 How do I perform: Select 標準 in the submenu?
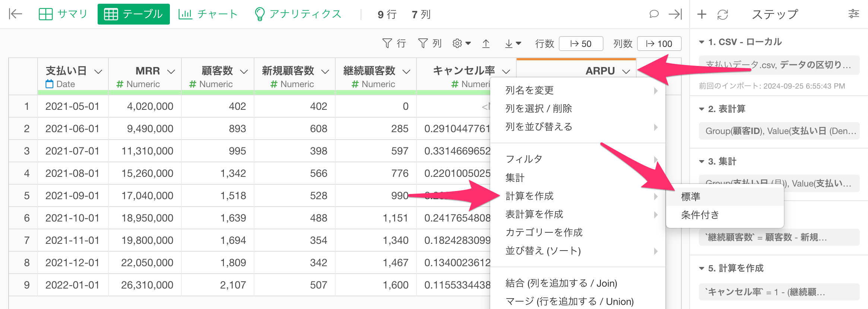[725, 197]
